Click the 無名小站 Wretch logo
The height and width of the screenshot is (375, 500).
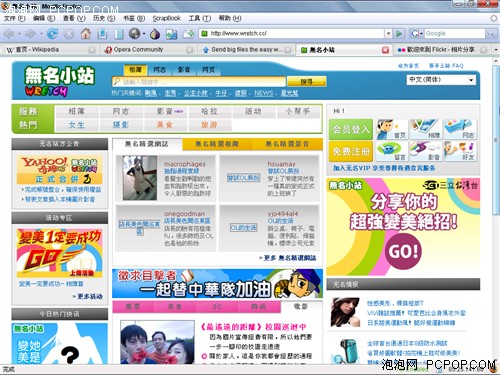click(59, 81)
